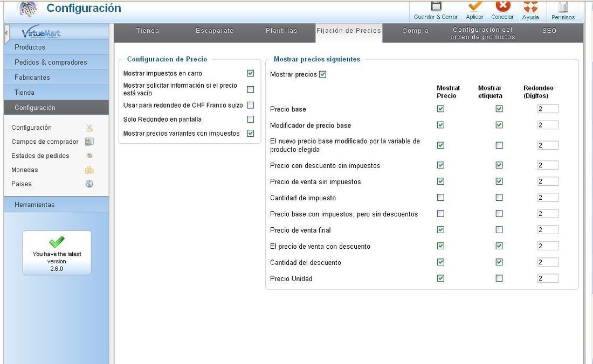Uncheck Mostrar Precio for Precio base

[x=440, y=109]
